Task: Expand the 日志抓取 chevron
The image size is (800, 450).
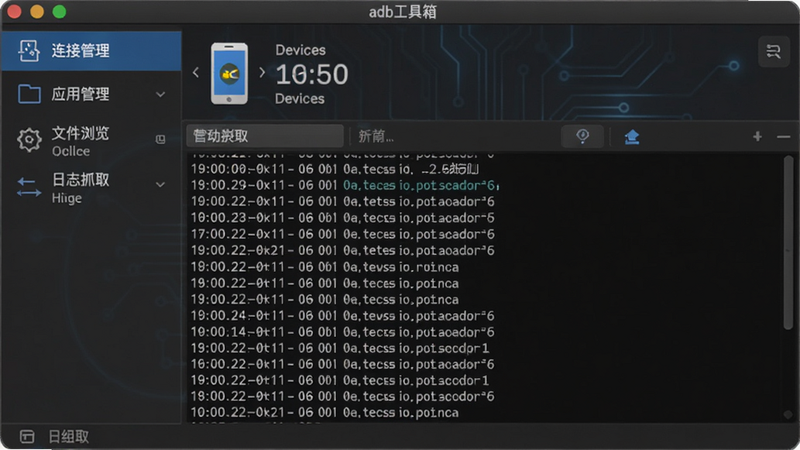Action: click(160, 184)
